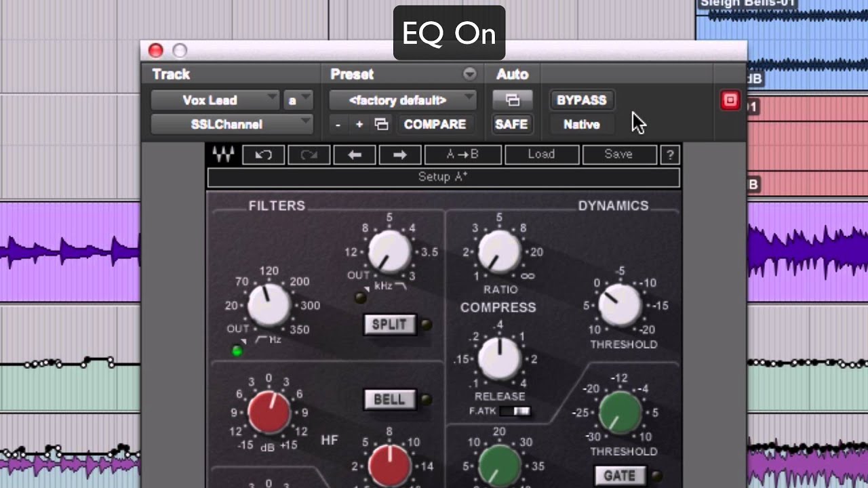Click the greyed redo arrow in Waves toolbar
Screen dimensions: 868x488
[x=309, y=155]
